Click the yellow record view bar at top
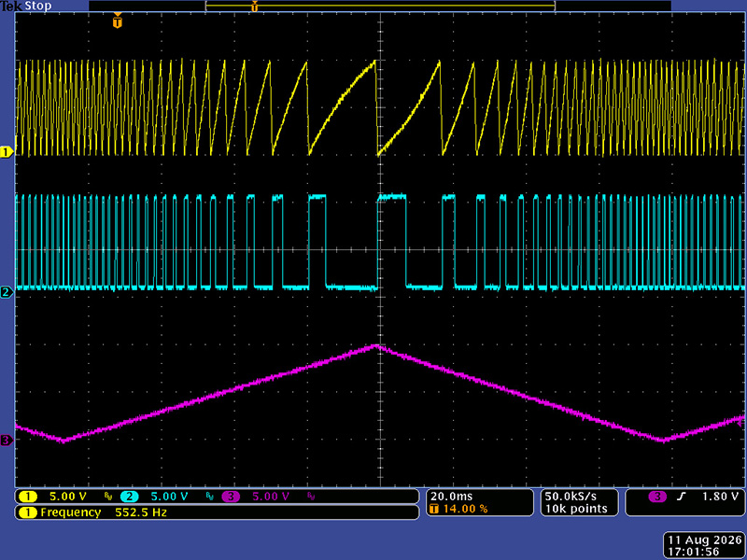The image size is (747, 560). (380, 7)
